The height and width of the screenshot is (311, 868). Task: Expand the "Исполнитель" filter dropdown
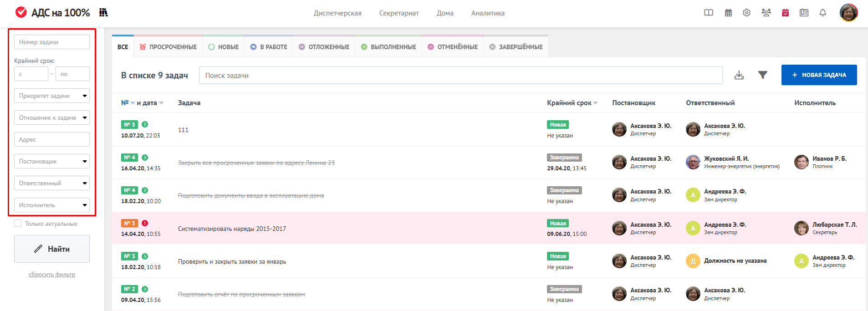pos(52,205)
